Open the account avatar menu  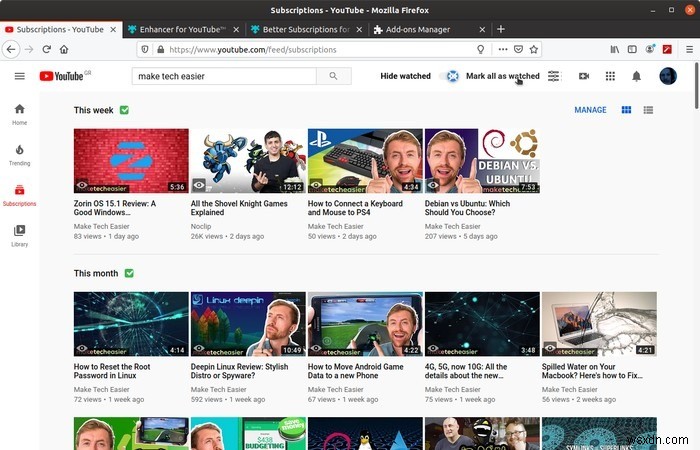[x=668, y=76]
